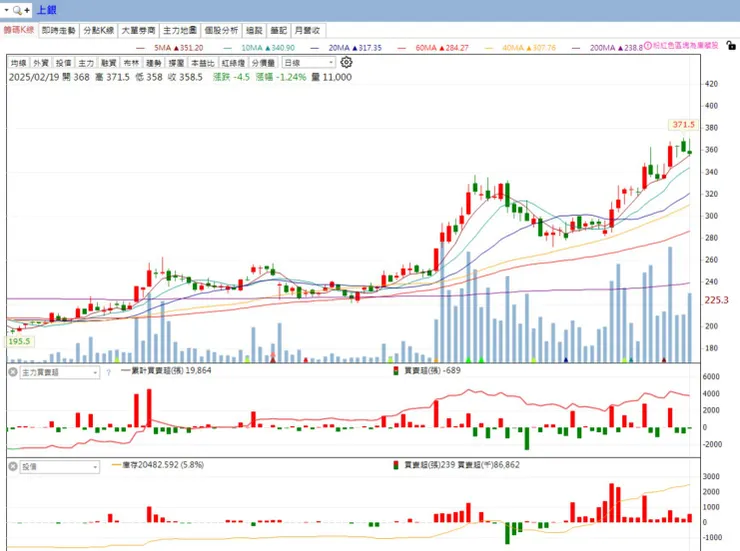Click the question mark help icon
The height and width of the screenshot is (551, 740).
[x=109, y=372]
